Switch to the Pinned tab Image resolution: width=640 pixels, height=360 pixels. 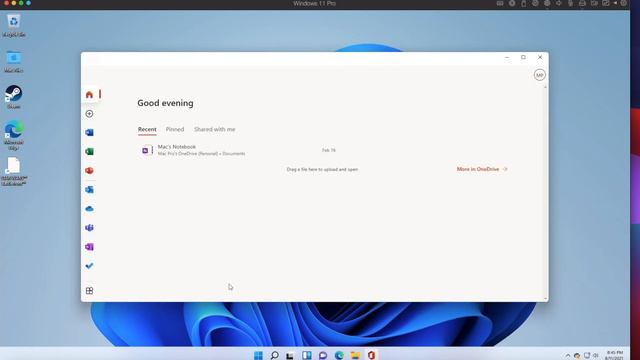coord(175,129)
